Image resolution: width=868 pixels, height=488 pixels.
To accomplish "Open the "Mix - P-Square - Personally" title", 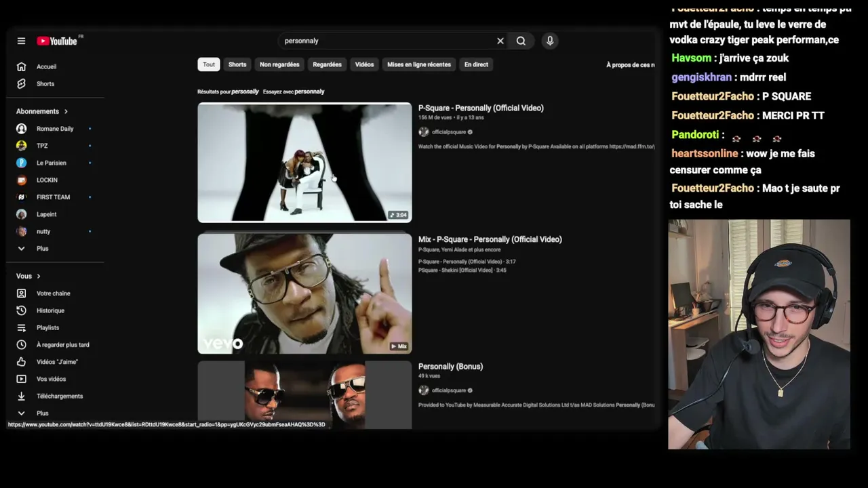I will pos(490,239).
